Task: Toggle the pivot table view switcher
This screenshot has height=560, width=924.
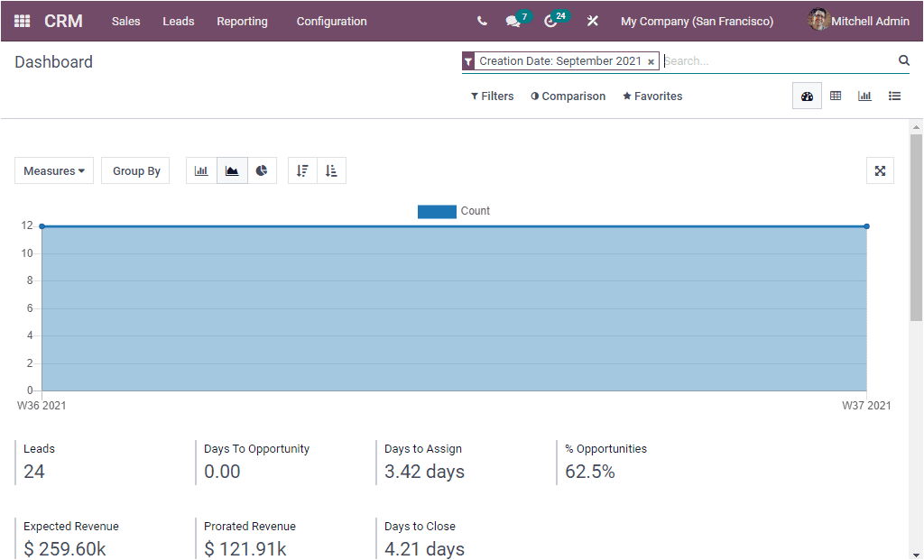Action: pos(835,96)
